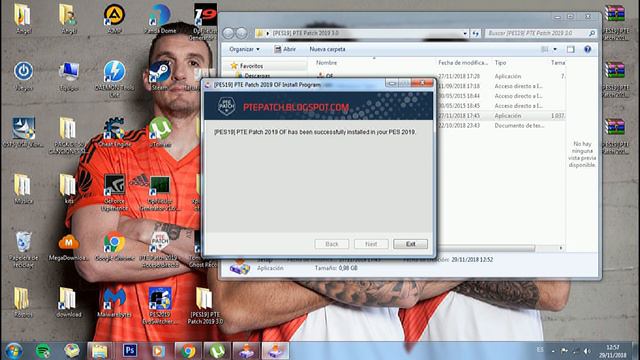
Task: Click the Explorer horizontal scrollbar
Action: (486, 248)
